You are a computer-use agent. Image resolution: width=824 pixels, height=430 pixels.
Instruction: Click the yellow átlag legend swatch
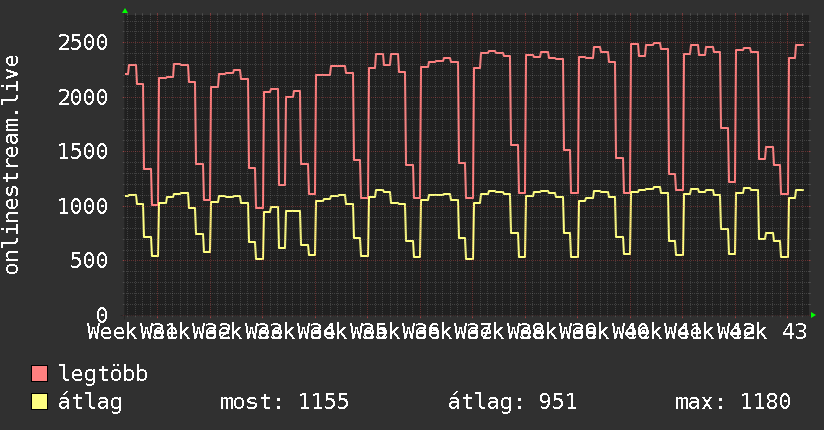[x=39, y=401]
